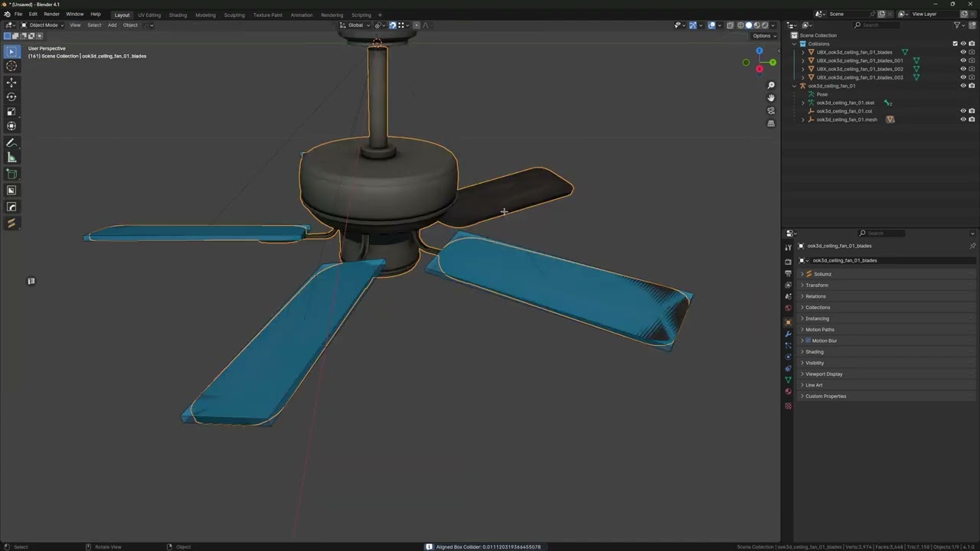Expand the Sollumz panel

[887, 274]
